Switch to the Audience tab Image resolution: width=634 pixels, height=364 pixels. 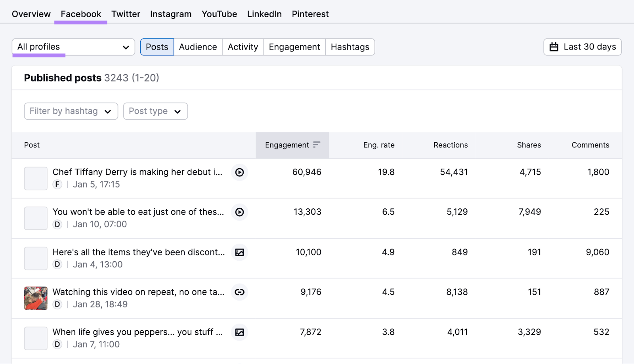[x=198, y=47]
